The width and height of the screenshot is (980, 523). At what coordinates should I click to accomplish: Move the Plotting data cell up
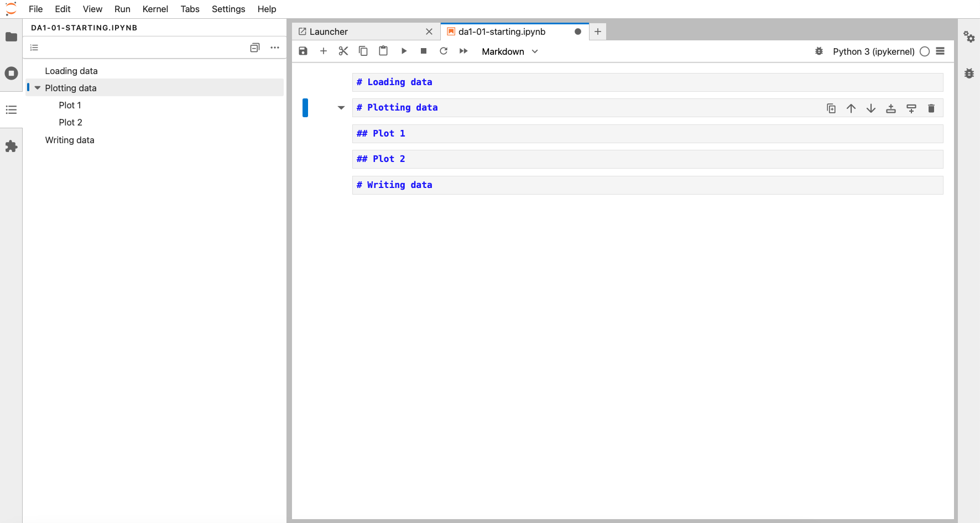click(851, 108)
